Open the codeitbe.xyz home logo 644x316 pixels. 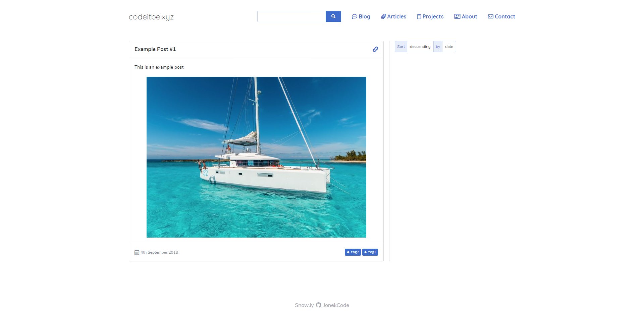(151, 17)
